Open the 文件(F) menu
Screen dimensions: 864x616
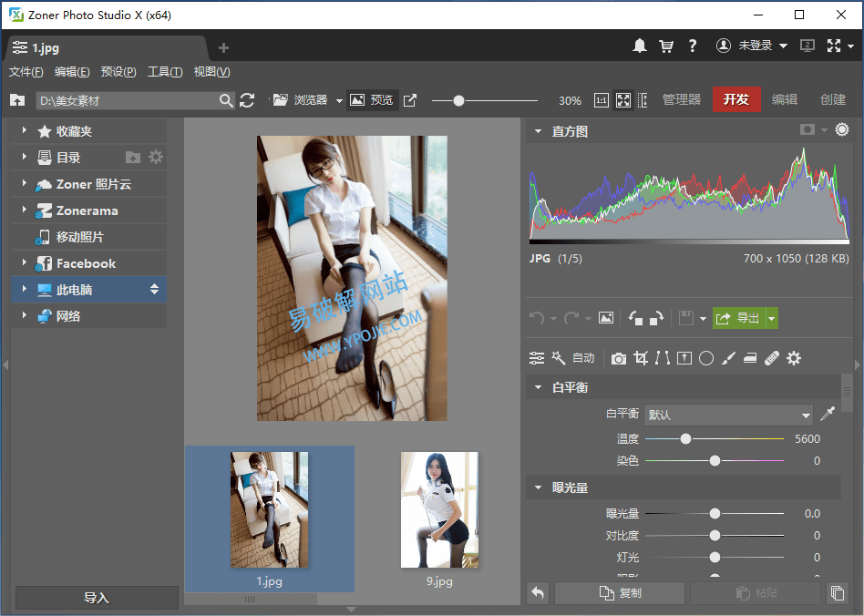26,72
